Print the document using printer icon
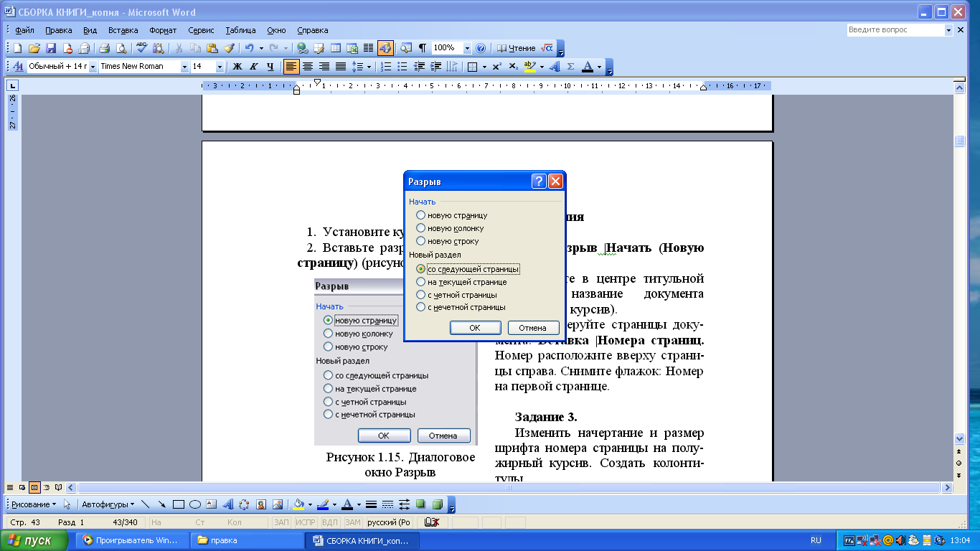Image resolution: width=980 pixels, height=551 pixels. point(104,48)
